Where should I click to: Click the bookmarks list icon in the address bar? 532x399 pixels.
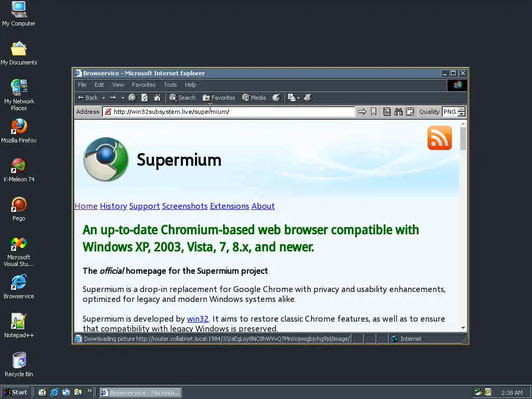(x=387, y=112)
